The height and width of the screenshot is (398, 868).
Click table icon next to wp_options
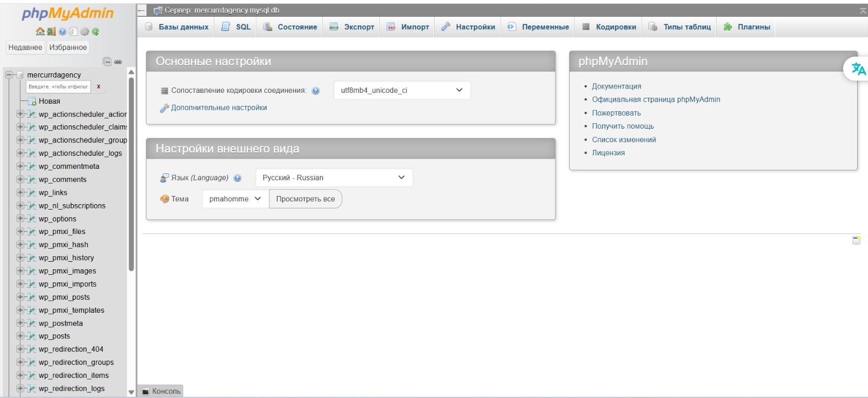coord(32,219)
